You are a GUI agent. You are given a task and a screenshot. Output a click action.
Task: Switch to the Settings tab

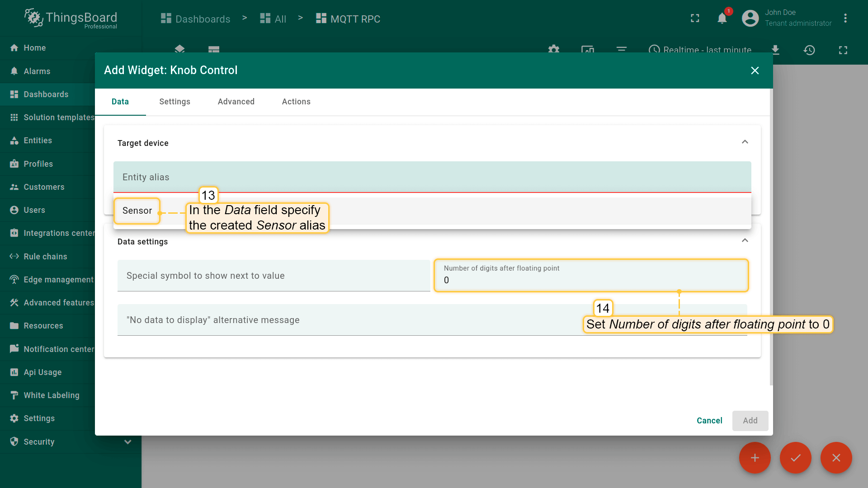175,102
